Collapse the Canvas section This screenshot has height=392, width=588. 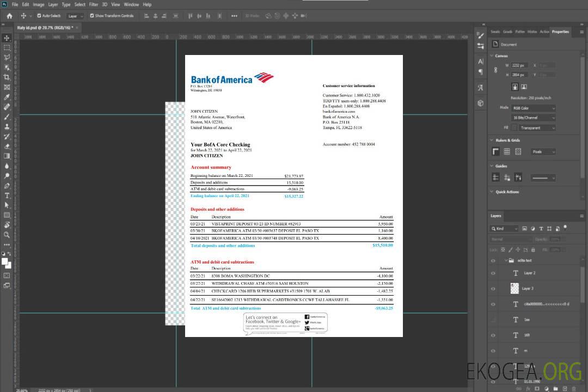[492, 56]
